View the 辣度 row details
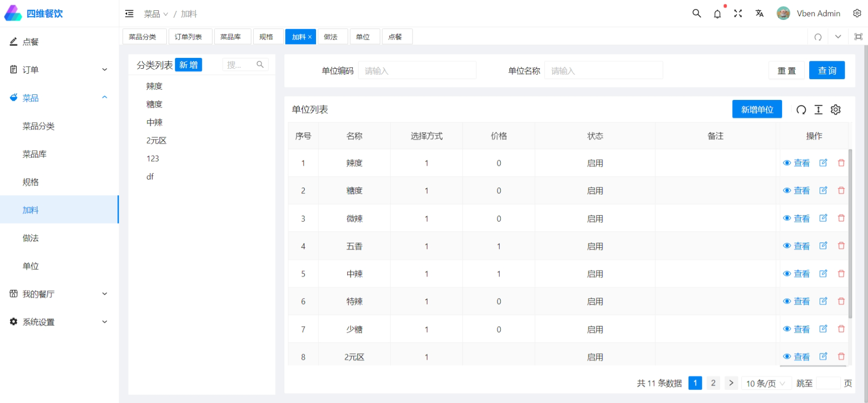 tap(796, 163)
